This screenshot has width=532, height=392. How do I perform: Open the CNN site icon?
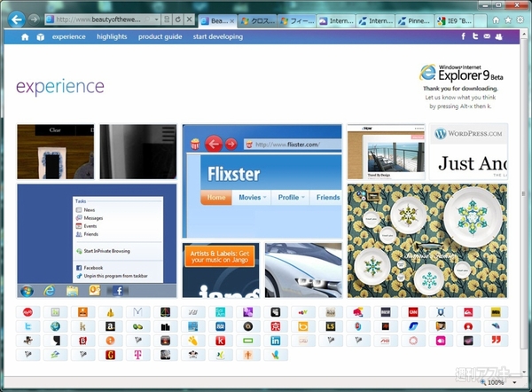pos(413,312)
